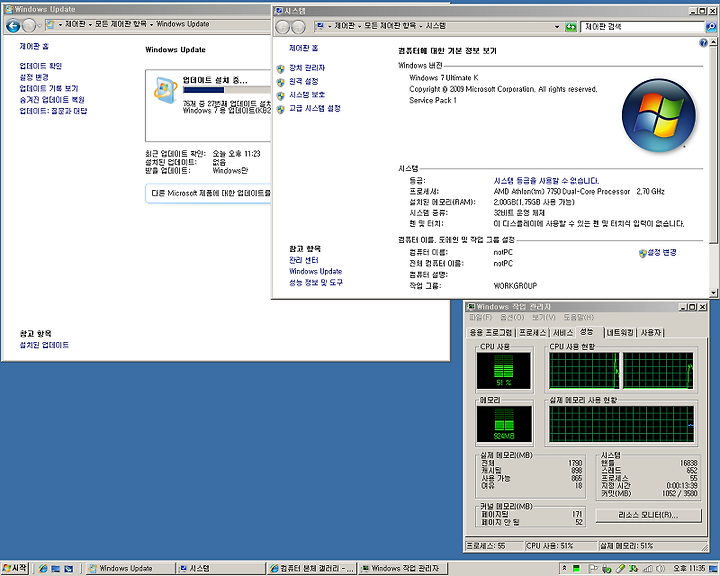Launch Internet Explorer from quick launch
The width and height of the screenshot is (720, 576).
pyautogui.click(x=43, y=569)
